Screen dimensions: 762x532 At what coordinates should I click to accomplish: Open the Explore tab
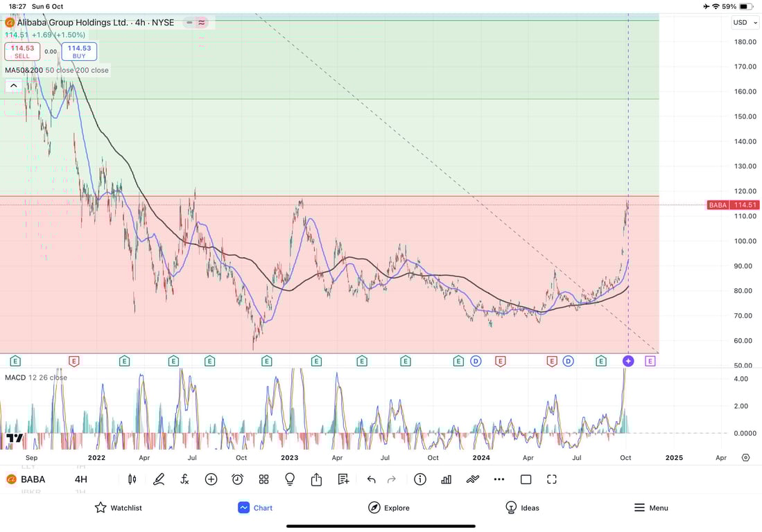coord(389,508)
